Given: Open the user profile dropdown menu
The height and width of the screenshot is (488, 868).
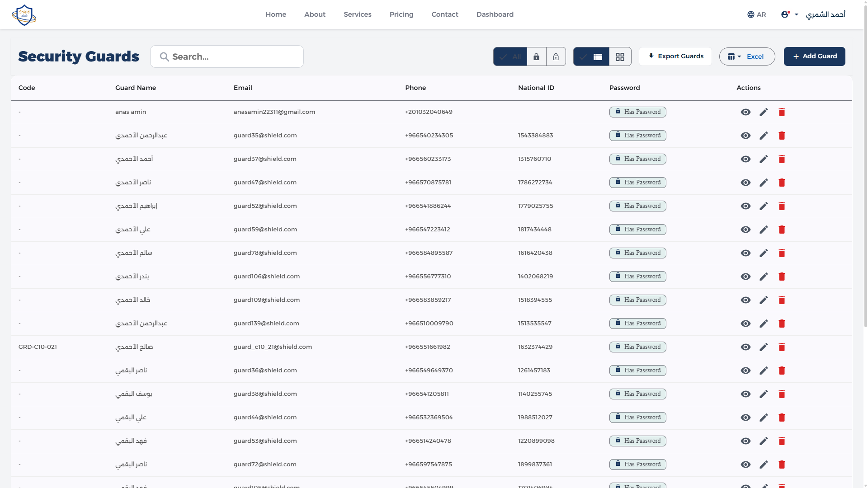Looking at the screenshot, I should click(788, 14).
